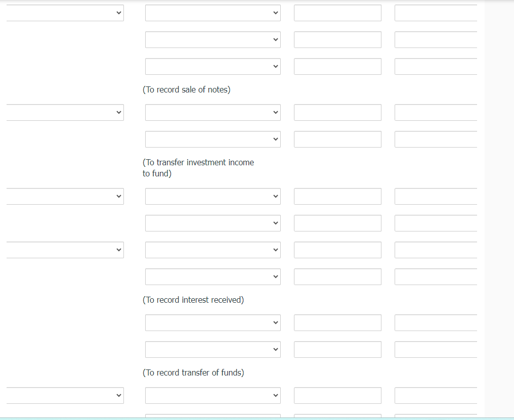
Task: Click second amount box directly below 'transfer of funds' caption
Action: [x=436, y=395]
